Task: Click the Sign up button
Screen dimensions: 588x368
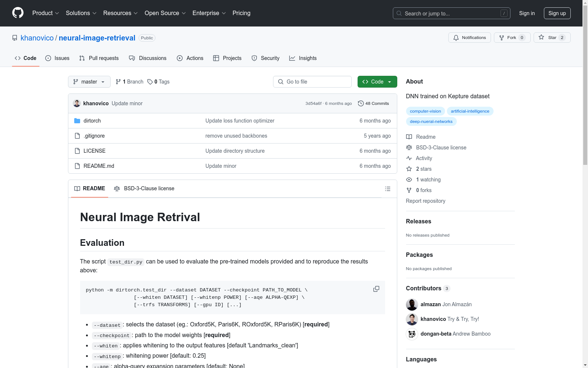Action: click(x=557, y=13)
